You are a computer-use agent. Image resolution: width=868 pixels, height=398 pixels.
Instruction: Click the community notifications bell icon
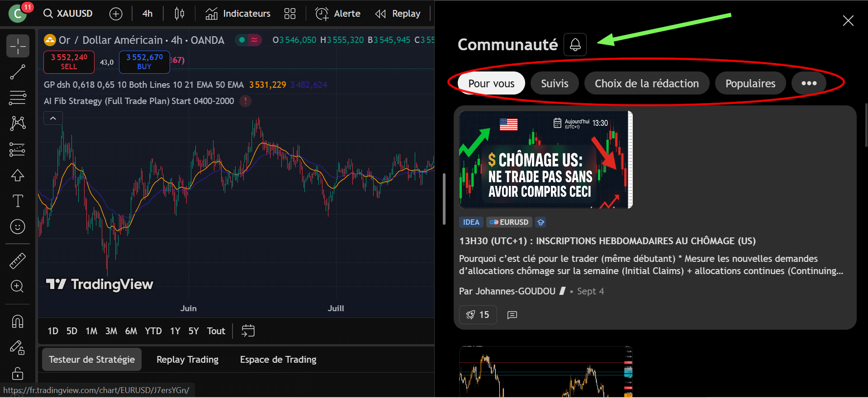[x=575, y=45]
